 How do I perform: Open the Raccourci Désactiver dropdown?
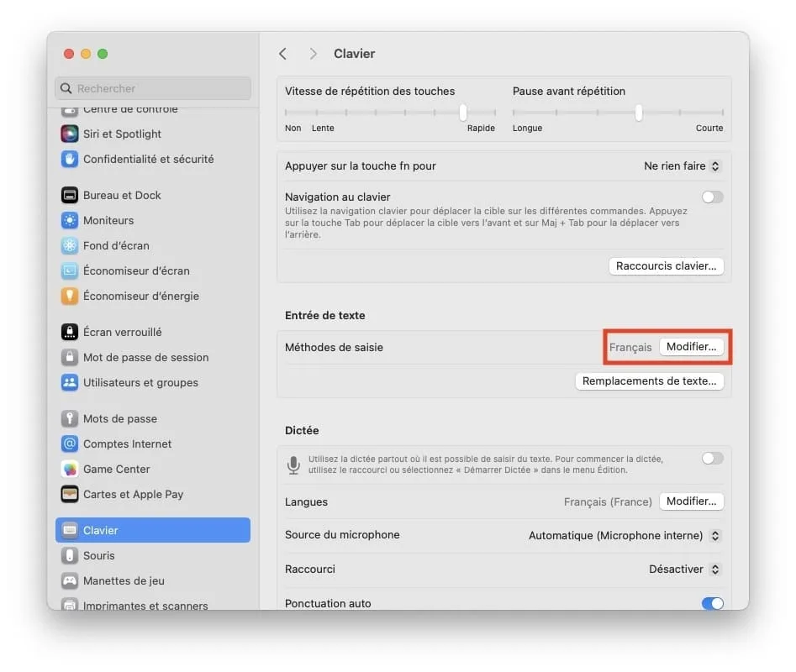tap(683, 569)
